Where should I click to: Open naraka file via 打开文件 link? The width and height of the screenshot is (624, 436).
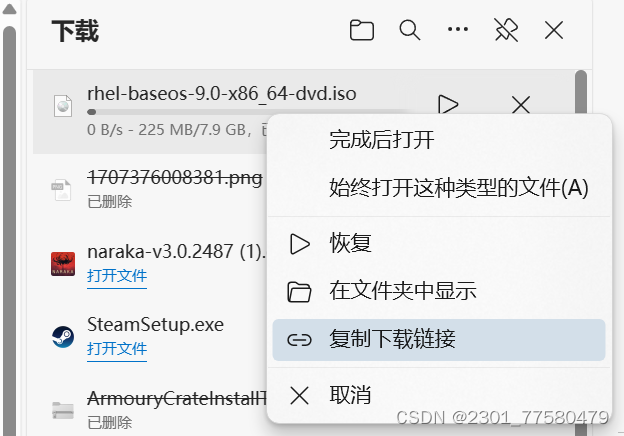[117, 275]
